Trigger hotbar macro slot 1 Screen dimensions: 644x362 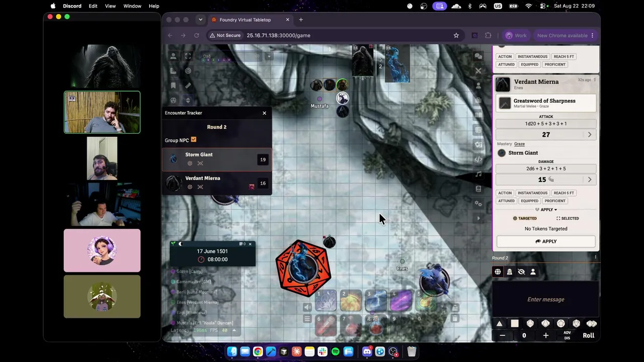[326, 300]
